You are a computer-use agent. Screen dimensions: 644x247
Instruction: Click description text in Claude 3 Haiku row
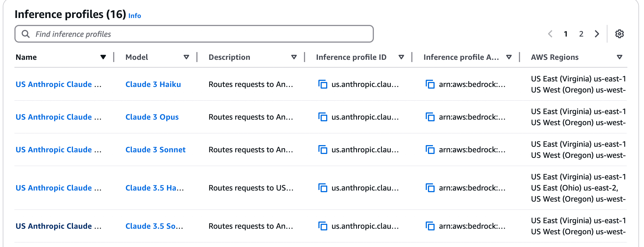tap(251, 84)
